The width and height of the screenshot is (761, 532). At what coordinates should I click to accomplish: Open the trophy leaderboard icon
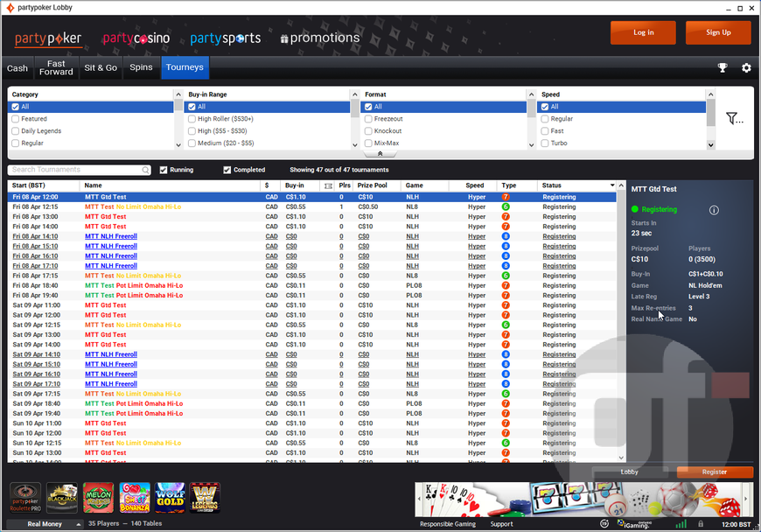(723, 68)
